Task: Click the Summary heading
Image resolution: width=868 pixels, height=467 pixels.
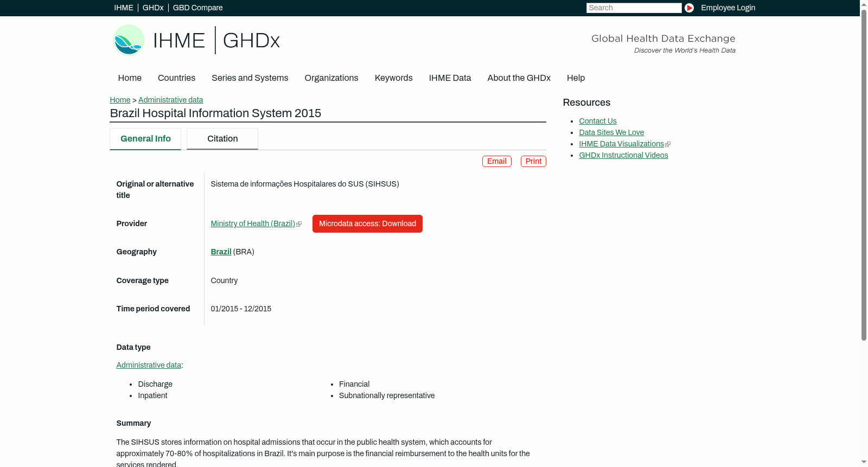Action: click(133, 423)
